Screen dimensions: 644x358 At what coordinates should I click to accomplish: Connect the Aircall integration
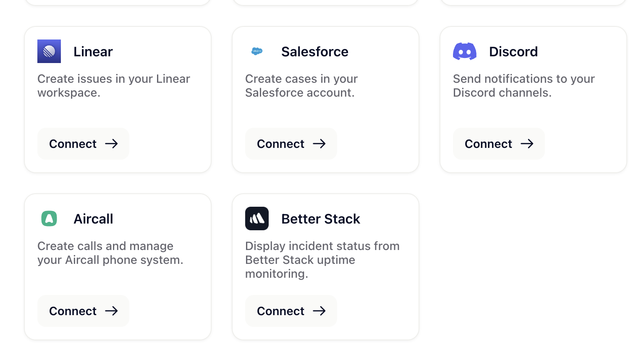tap(83, 311)
